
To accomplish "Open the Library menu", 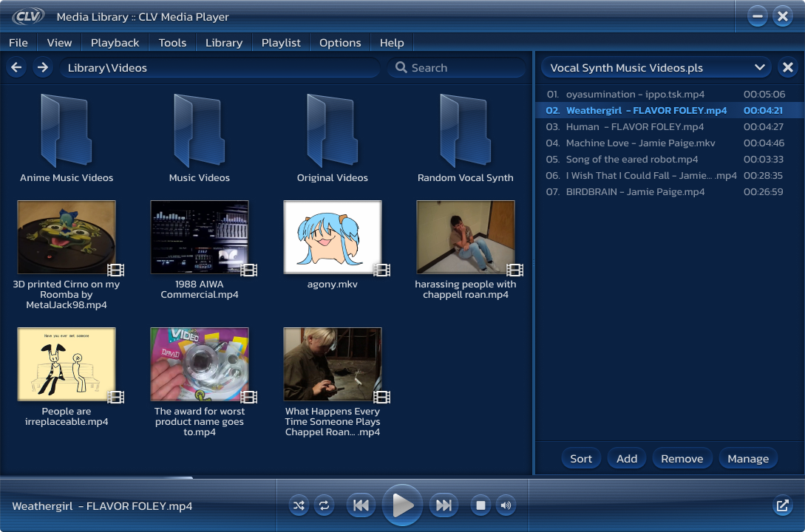I will point(223,42).
